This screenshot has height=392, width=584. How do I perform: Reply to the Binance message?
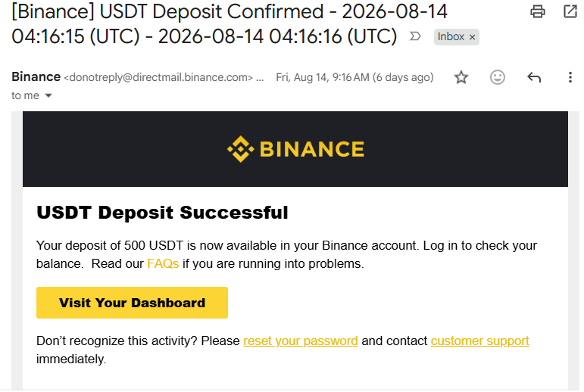[534, 77]
